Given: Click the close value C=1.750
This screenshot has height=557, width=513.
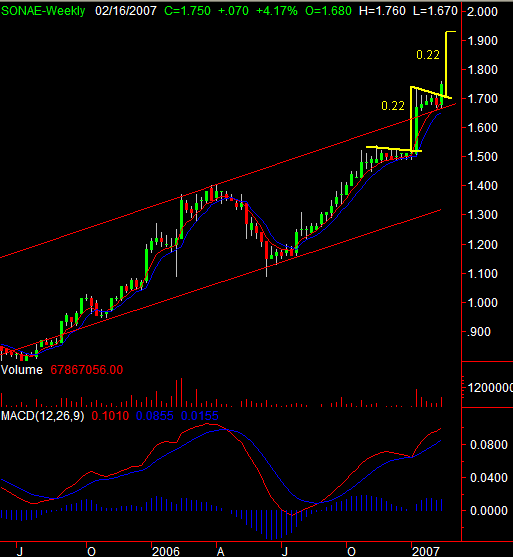Looking at the screenshot, I should [187, 11].
